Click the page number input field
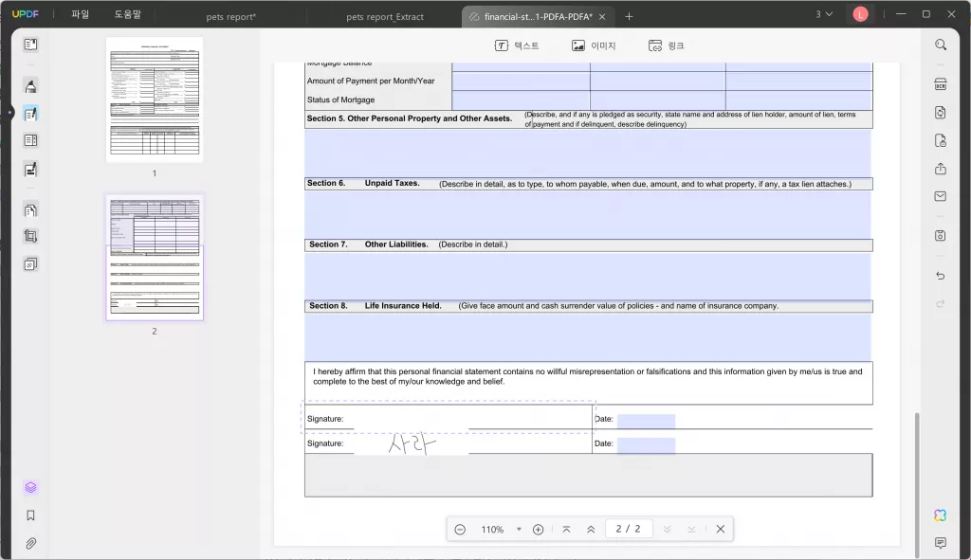This screenshot has width=971, height=560. pos(628,529)
